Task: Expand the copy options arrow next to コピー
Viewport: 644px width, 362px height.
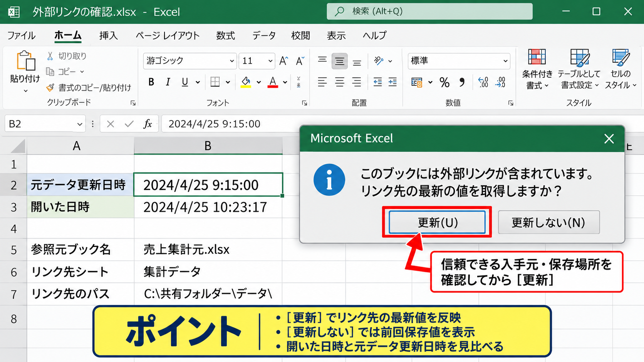Action: click(82, 72)
